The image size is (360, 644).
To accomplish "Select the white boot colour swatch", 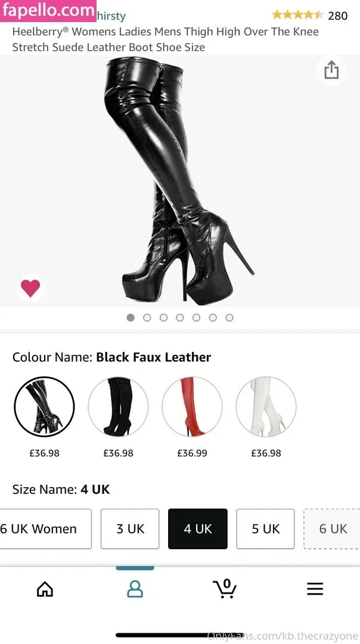I will [x=266, y=407].
